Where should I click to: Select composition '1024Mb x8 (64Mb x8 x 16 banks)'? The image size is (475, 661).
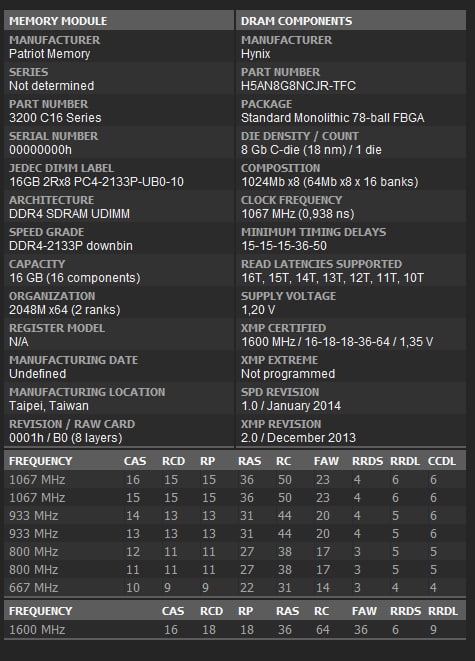coord(330,182)
